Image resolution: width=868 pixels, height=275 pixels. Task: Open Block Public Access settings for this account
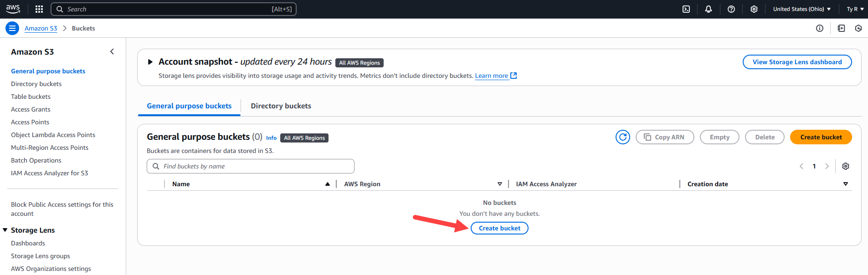tap(62, 209)
